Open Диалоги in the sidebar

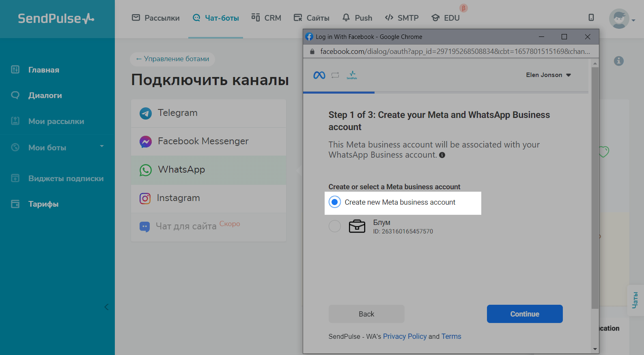[45, 95]
